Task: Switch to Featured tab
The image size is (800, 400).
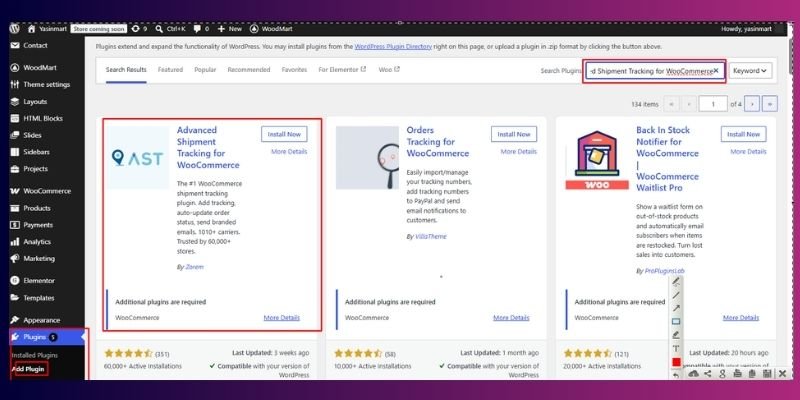Action: coord(170,70)
